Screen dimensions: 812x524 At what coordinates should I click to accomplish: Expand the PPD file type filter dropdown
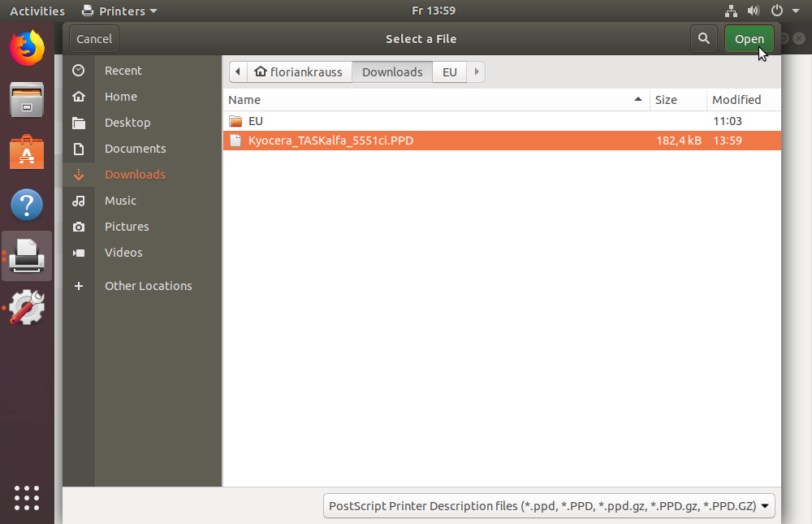[x=549, y=506]
